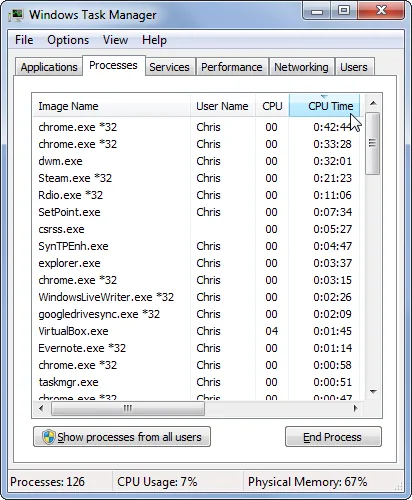The height and width of the screenshot is (500, 412).
Task: Go to the Networking tab
Action: 301,67
